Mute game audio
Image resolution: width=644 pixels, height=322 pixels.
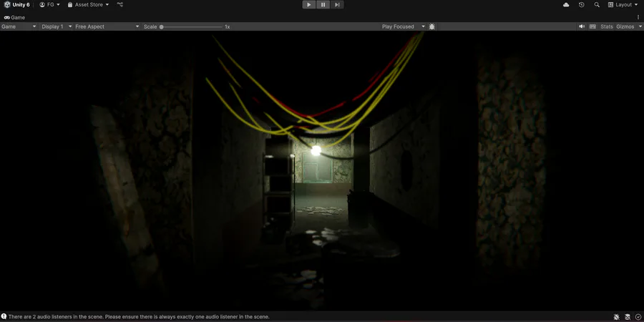coord(582,26)
